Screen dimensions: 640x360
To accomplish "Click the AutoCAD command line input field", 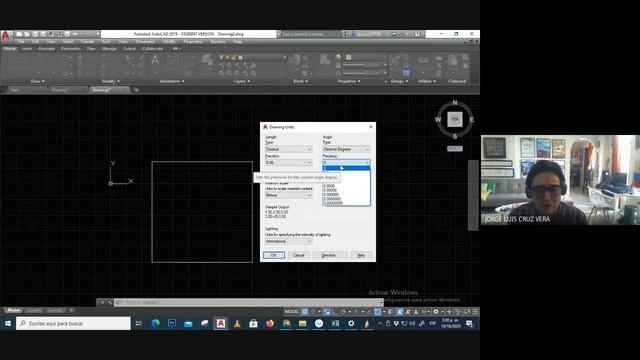I will 249,302.
